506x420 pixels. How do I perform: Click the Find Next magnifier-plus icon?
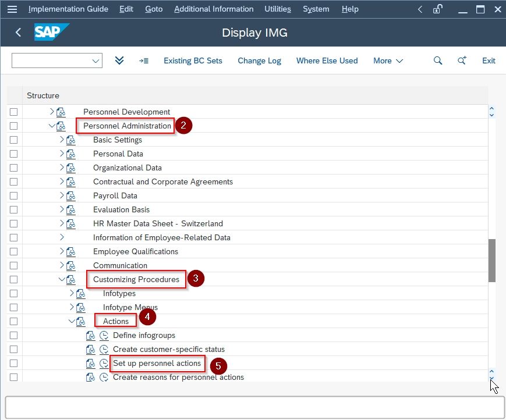[x=462, y=60]
